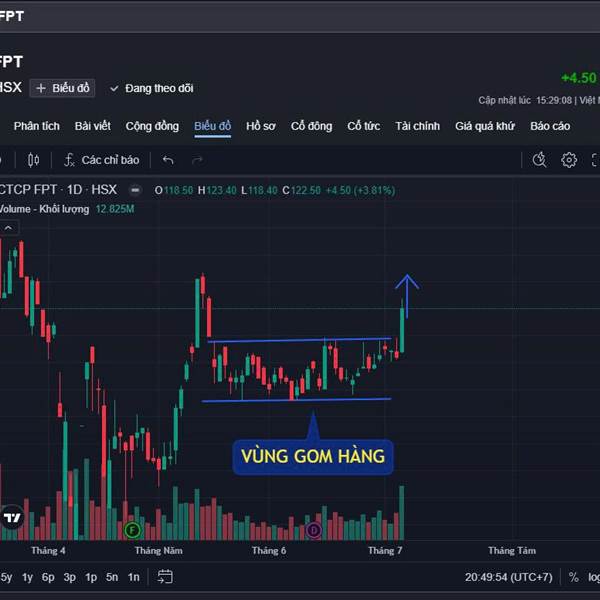Select the Biểu đồ tab
This screenshot has width=600, height=600.
pyautogui.click(x=212, y=126)
